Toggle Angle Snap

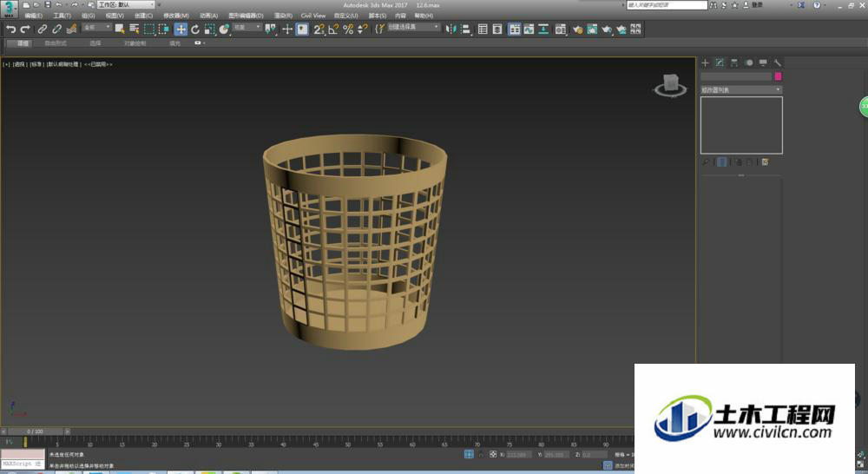(333, 29)
